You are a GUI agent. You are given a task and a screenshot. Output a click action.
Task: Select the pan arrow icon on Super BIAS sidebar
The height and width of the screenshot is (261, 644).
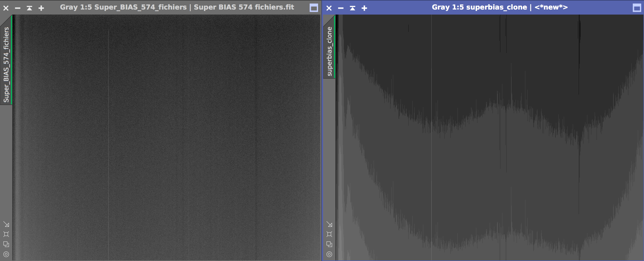[6, 224]
